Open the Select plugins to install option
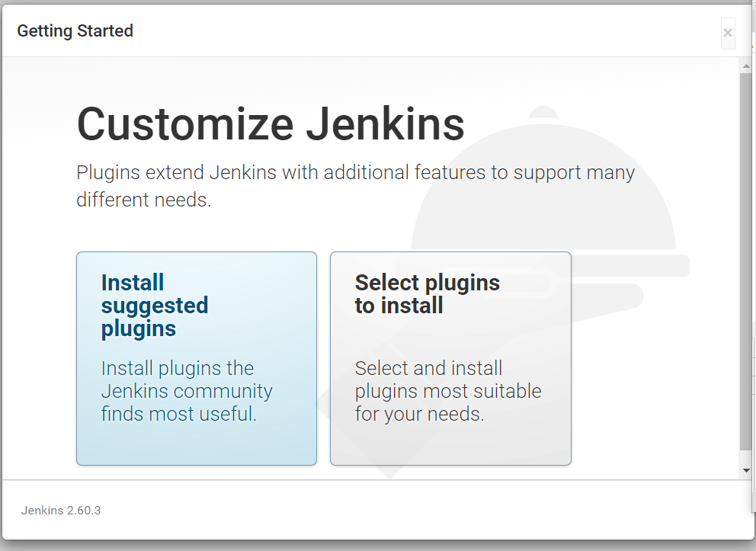The image size is (756, 551). pyautogui.click(x=450, y=358)
